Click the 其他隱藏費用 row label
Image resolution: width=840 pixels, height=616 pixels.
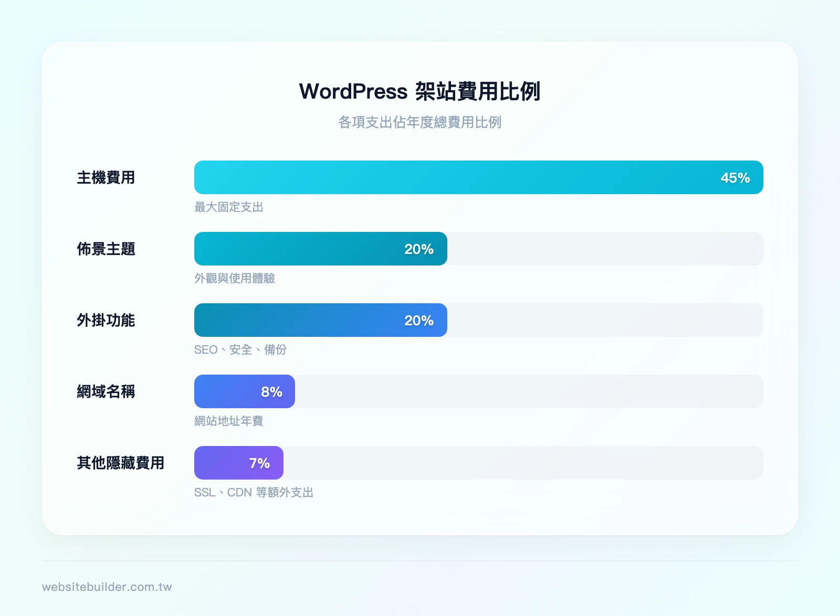[x=121, y=463]
